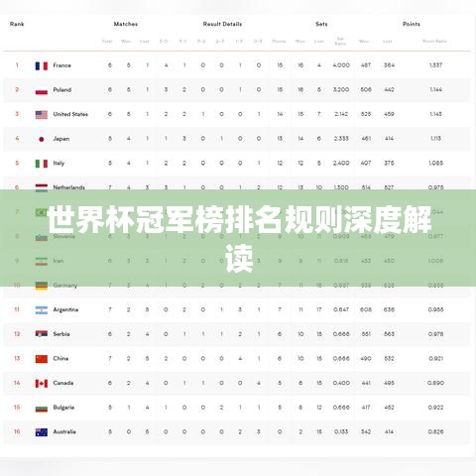
Task: Open the Japan team name
Action: [61, 139]
